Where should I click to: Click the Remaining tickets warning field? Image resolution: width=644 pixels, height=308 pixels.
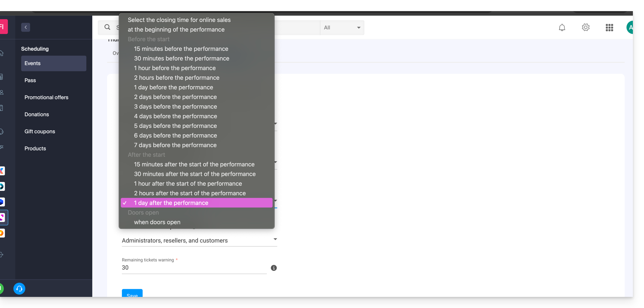(194, 268)
